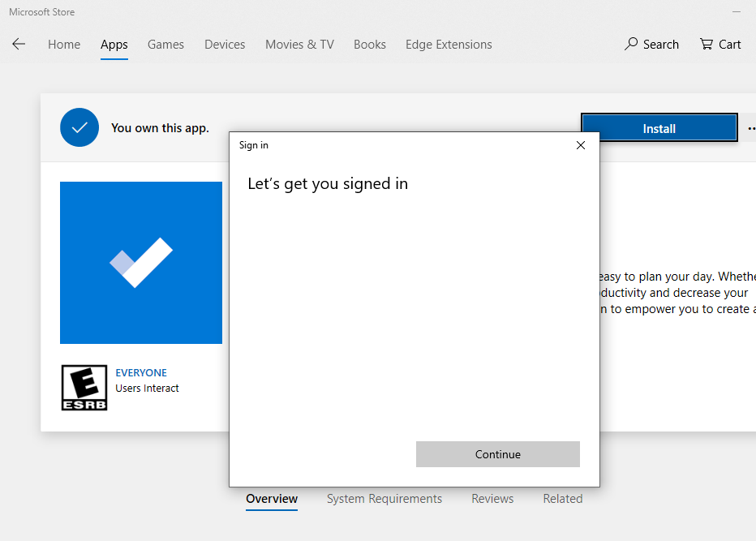Open the more options (...) menu beside Install
Viewport: 756px width, 541px height.
[x=750, y=127]
